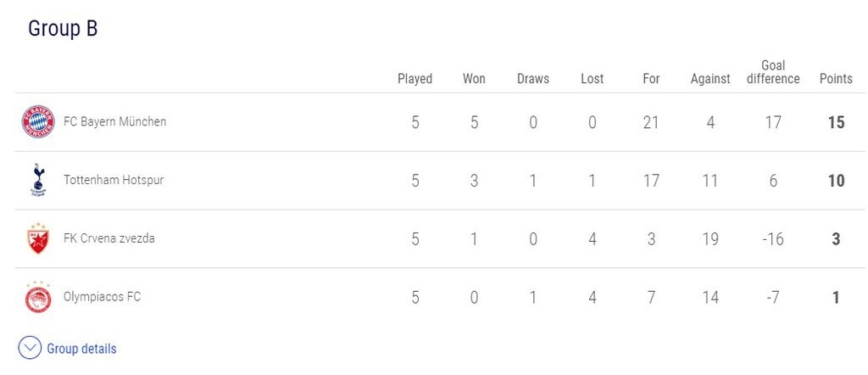Open the FC Bayern München team name
Image resolution: width=868 pixels, height=375 pixels.
(114, 121)
